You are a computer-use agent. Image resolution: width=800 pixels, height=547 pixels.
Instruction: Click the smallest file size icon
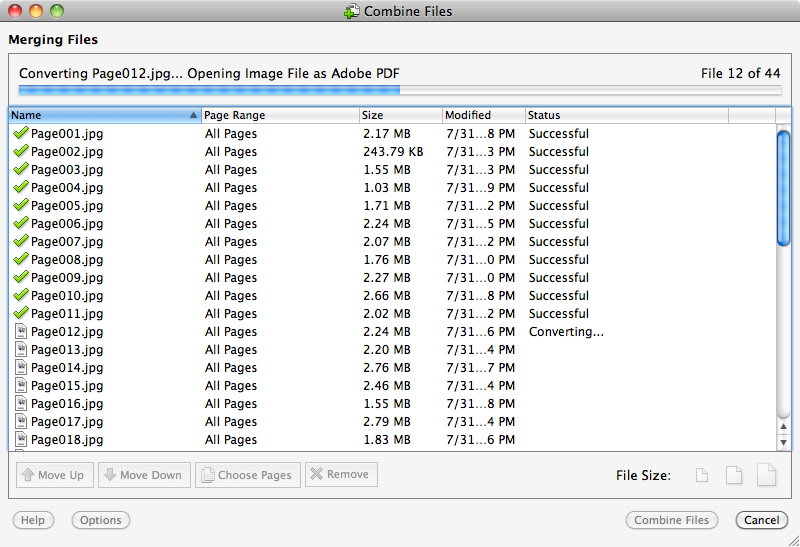tap(702, 476)
